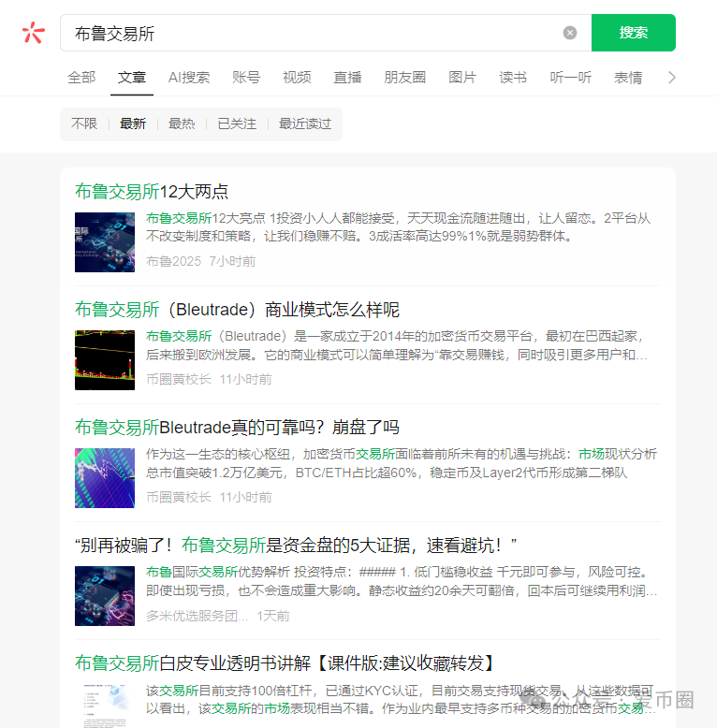Click the thumbnail of 资金盘的5大证据 article
Screen dimensions: 717x728
coord(105,596)
